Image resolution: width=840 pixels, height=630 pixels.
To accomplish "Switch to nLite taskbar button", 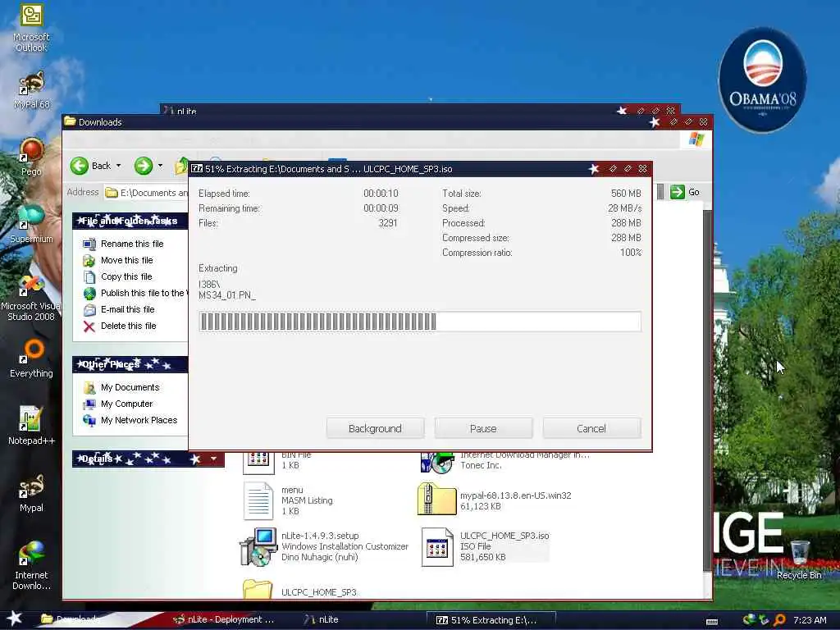I will (322, 619).
